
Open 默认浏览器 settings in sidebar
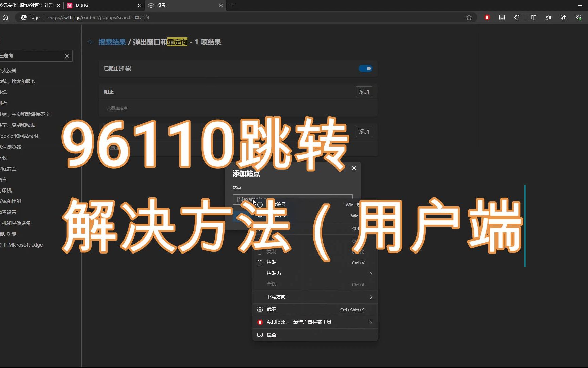coord(11,147)
